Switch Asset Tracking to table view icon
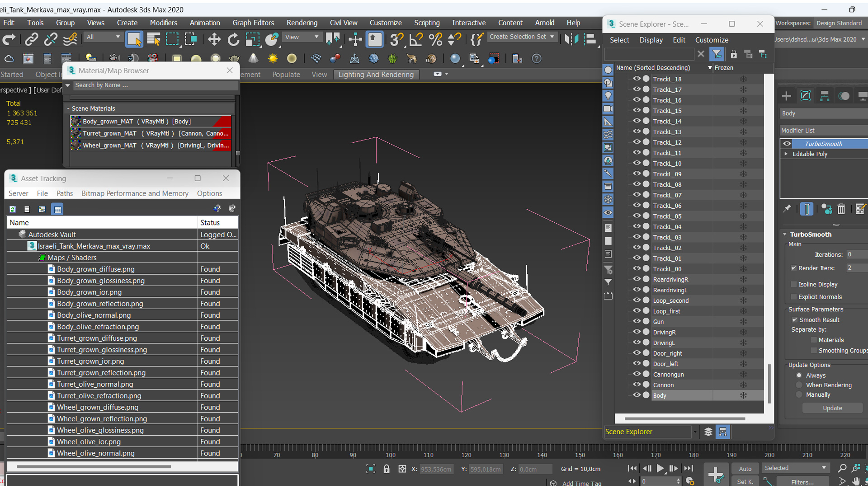The width and height of the screenshot is (868, 488). coord(57,209)
